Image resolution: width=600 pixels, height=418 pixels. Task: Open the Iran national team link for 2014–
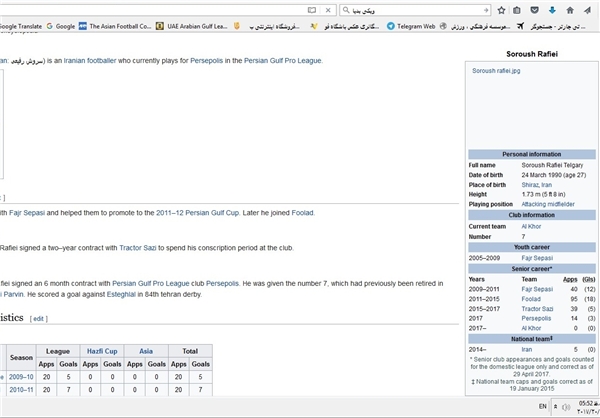527,349
